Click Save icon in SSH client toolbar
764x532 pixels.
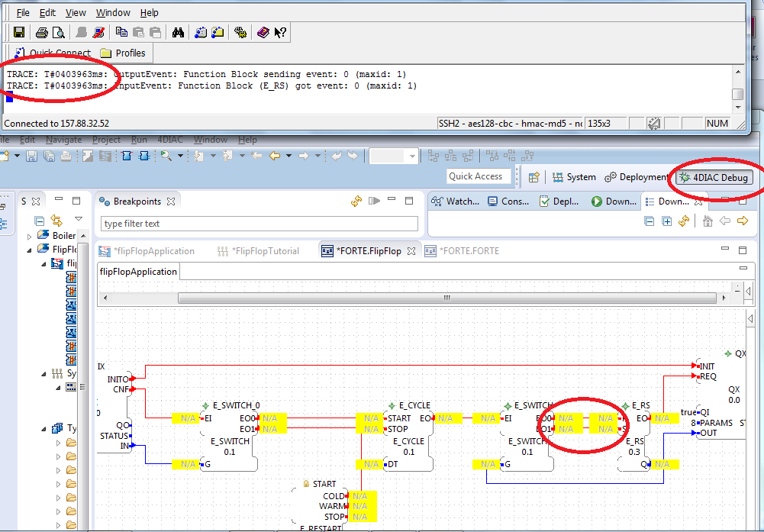click(19, 33)
